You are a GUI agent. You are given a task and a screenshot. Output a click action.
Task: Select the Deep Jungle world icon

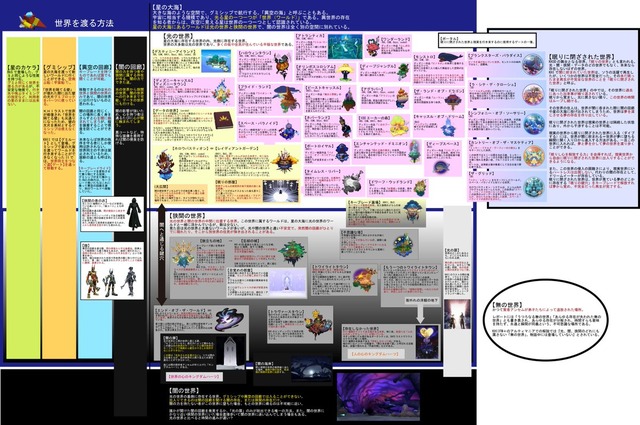[403, 71]
